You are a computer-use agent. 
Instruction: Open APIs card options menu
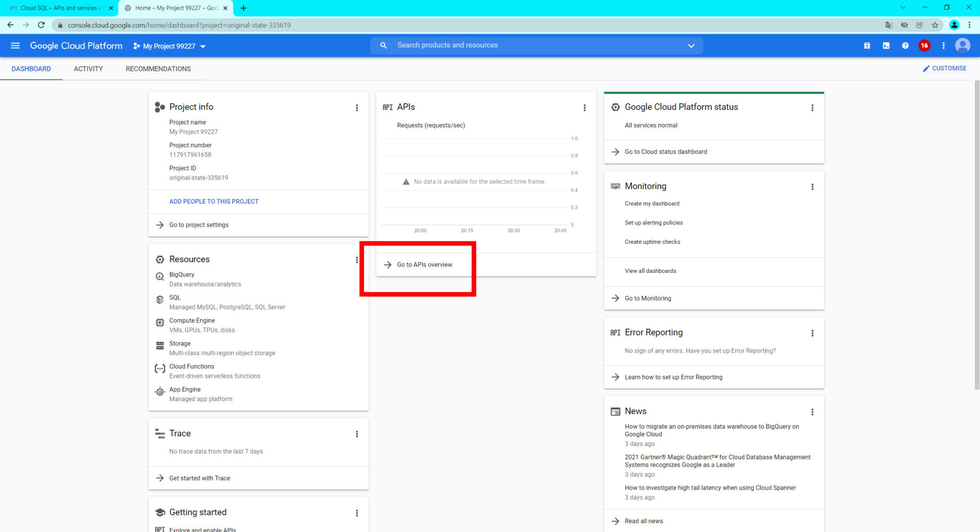[584, 108]
